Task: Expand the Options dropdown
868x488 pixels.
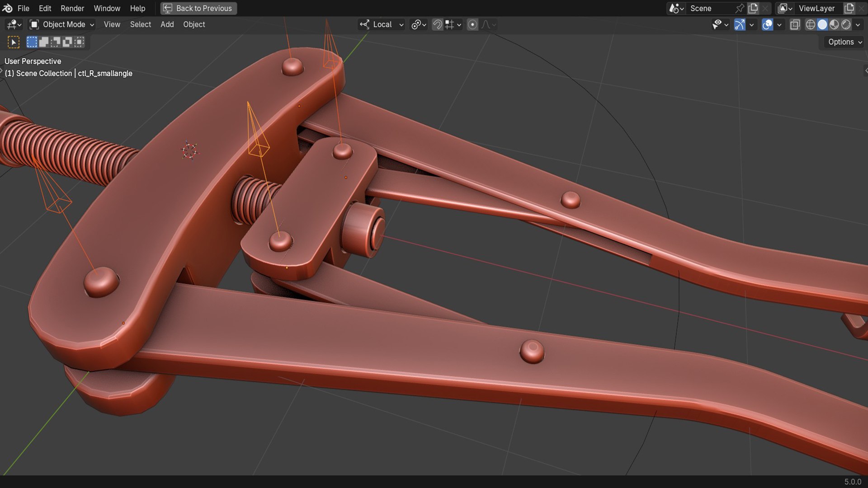Action: coord(844,42)
